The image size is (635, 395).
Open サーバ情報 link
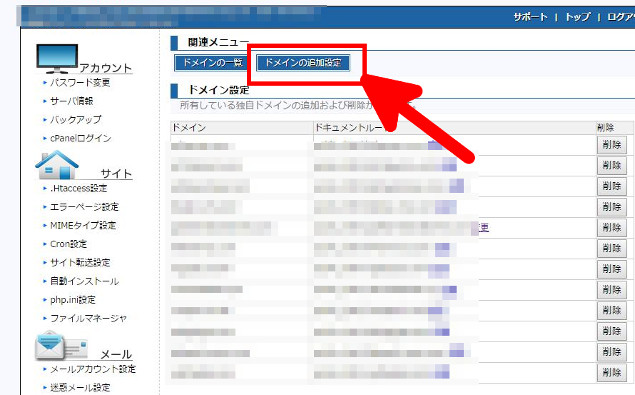tap(71, 101)
